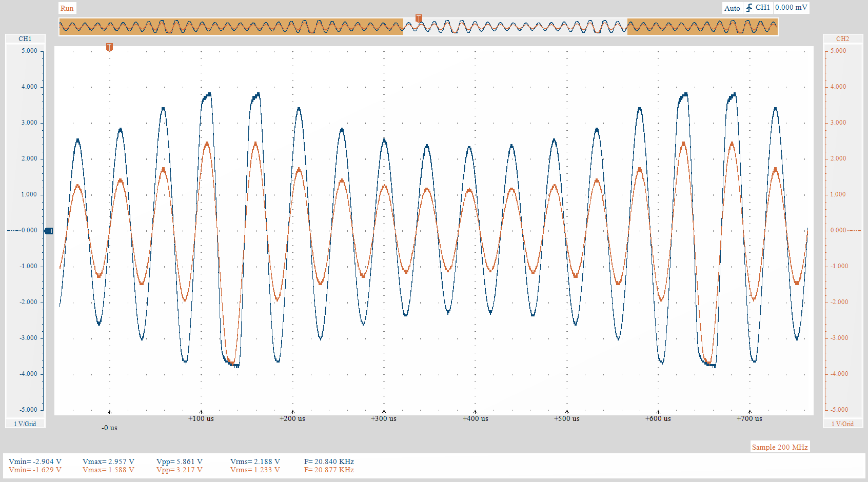The image size is (868, 482).
Task: Select the CH2 Vrms= 1.233 V reading
Action: click(255, 470)
